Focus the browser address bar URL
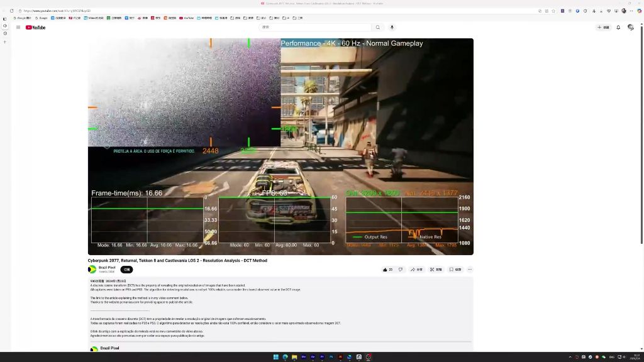Image resolution: width=644 pixels, height=362 pixels. [x=57, y=11]
